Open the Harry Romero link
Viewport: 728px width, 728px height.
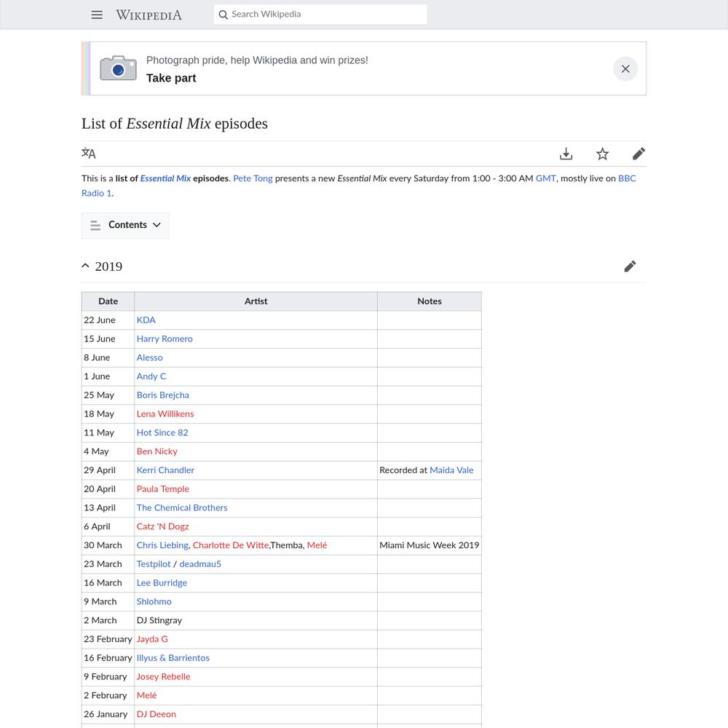pos(165,339)
